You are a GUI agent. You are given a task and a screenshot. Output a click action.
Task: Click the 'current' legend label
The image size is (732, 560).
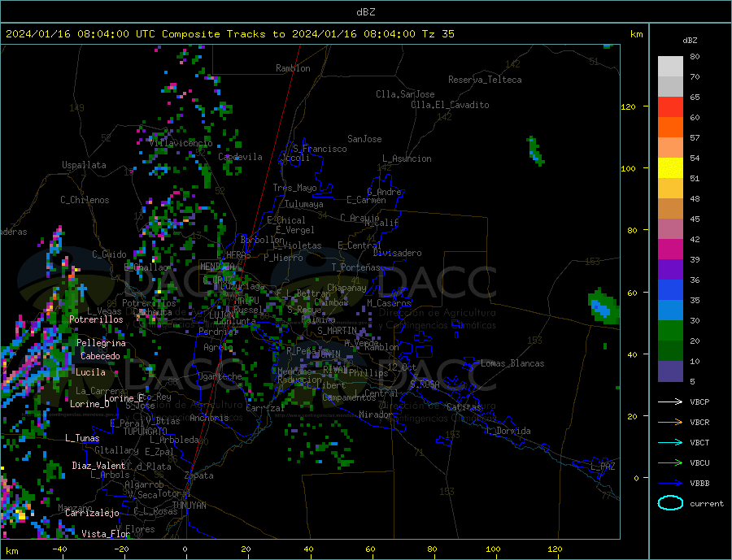pos(707,504)
